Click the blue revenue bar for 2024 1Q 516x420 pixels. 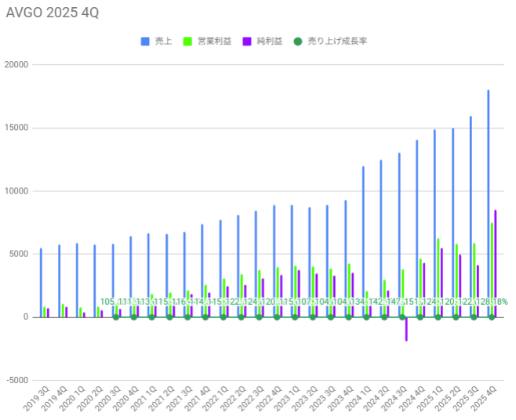pyautogui.click(x=363, y=242)
